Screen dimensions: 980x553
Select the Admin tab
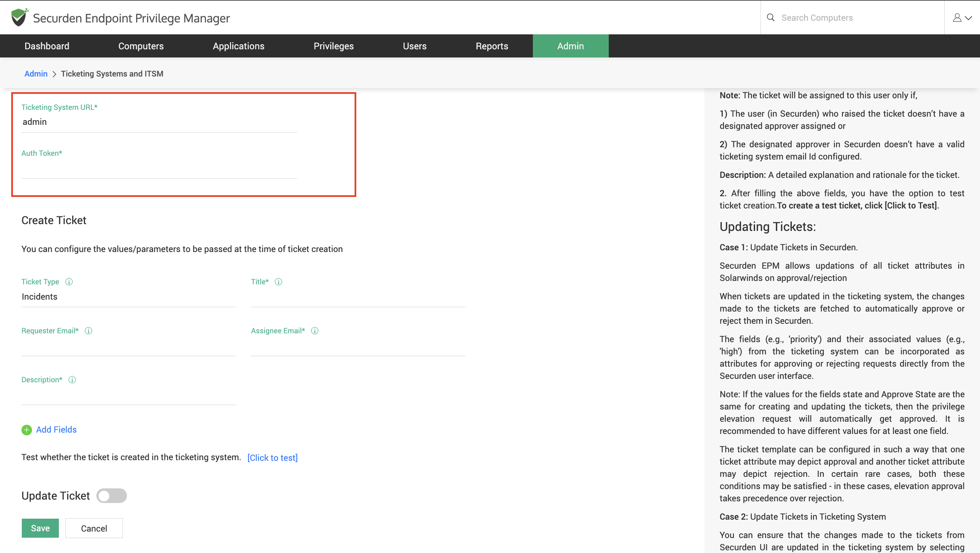pyautogui.click(x=570, y=46)
